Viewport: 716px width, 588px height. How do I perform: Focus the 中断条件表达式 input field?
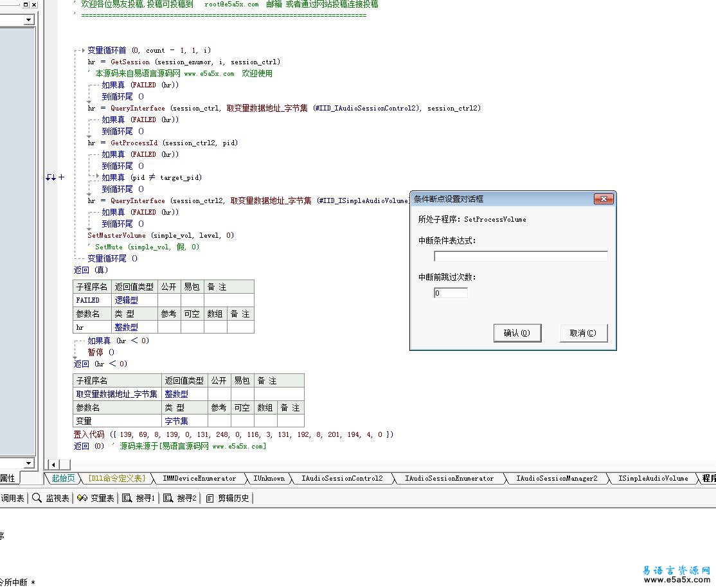521,256
